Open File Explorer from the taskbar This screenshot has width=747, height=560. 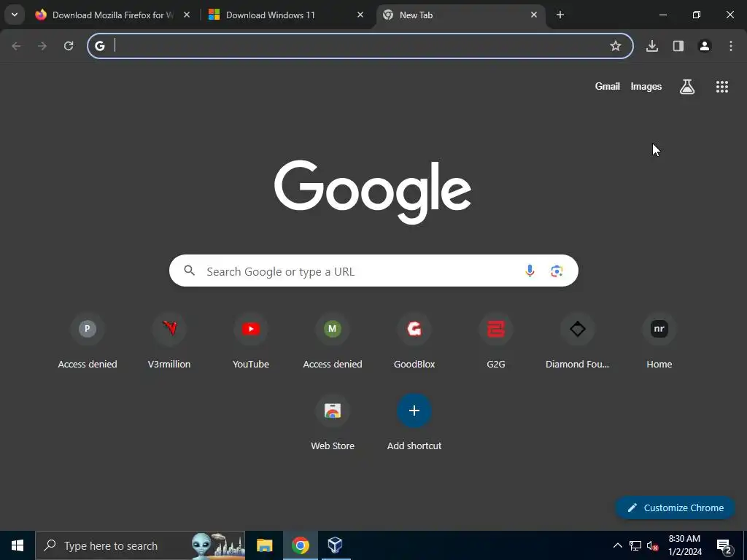[x=264, y=545]
